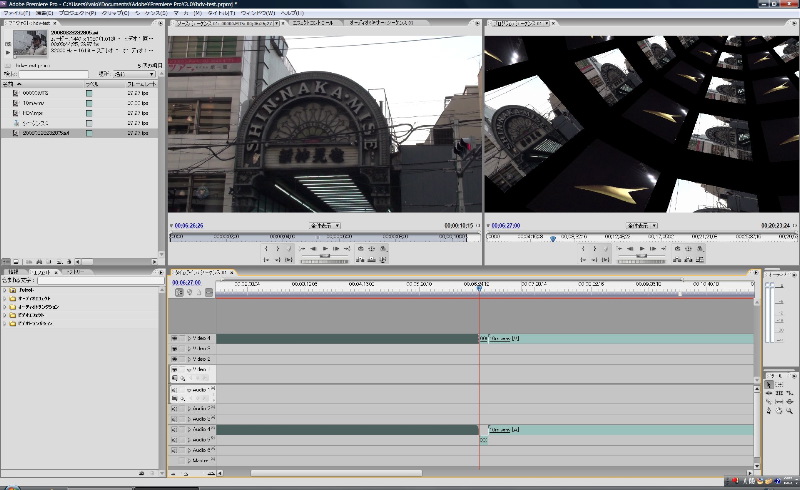
Task: Open Program monitor zoom level dropdown
Action: [643, 226]
